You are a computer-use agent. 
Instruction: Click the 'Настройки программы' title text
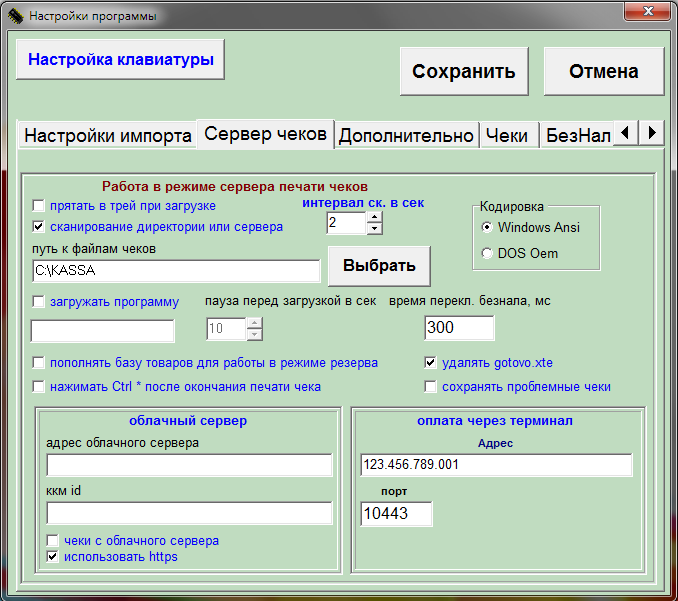coord(93,16)
